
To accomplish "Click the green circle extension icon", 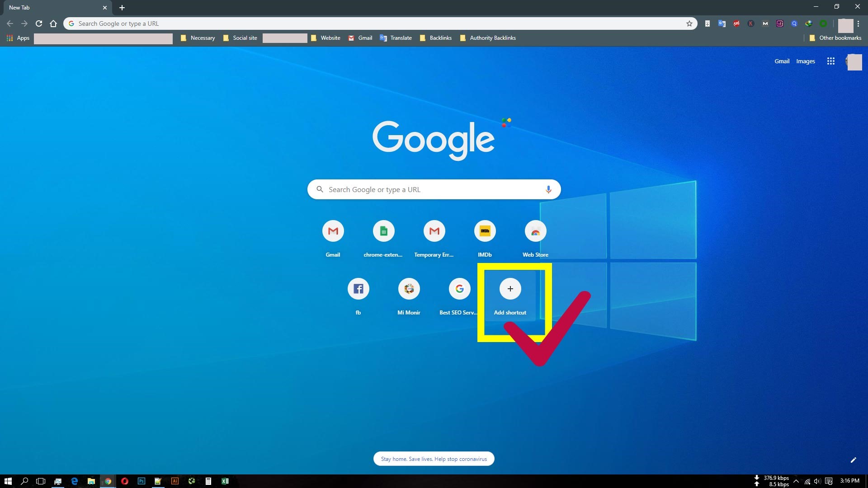I will point(823,23).
